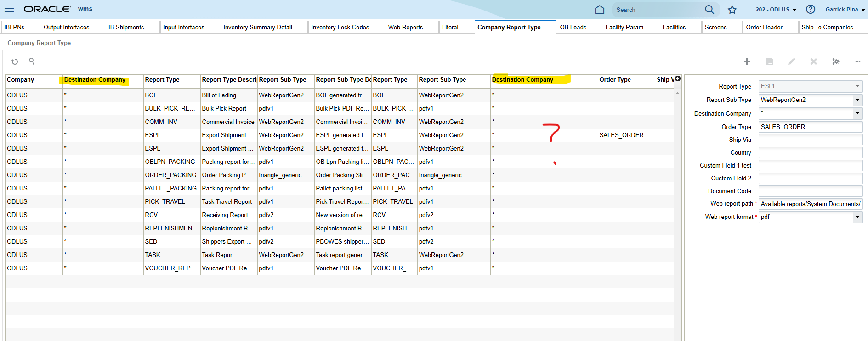Select the row with Bill of Lading
The image size is (868, 341).
339,95
